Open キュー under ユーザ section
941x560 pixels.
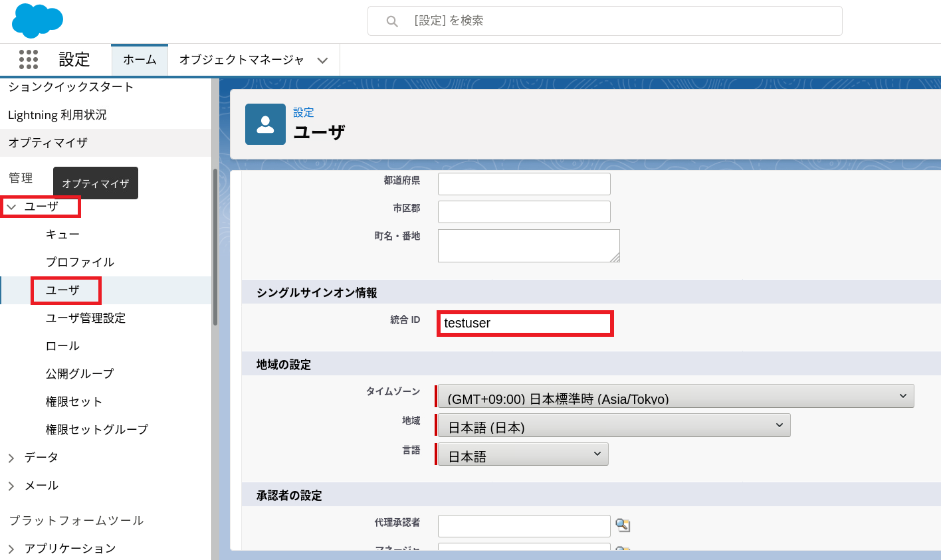click(x=62, y=234)
